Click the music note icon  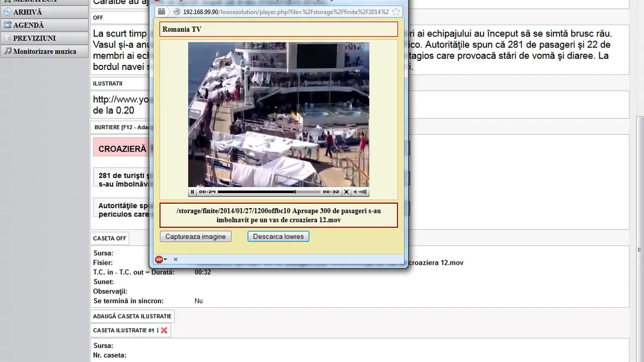[x=7, y=51]
